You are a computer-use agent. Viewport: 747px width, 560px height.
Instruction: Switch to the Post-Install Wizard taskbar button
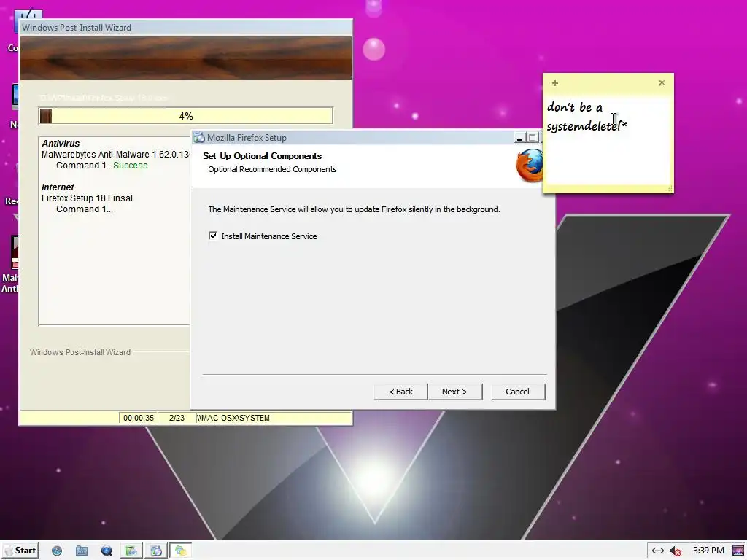tap(131, 551)
